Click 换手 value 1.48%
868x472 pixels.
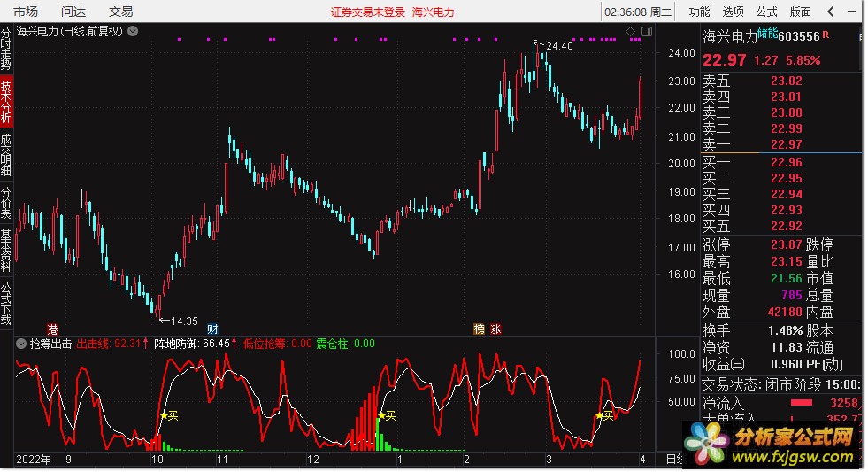pos(785,330)
